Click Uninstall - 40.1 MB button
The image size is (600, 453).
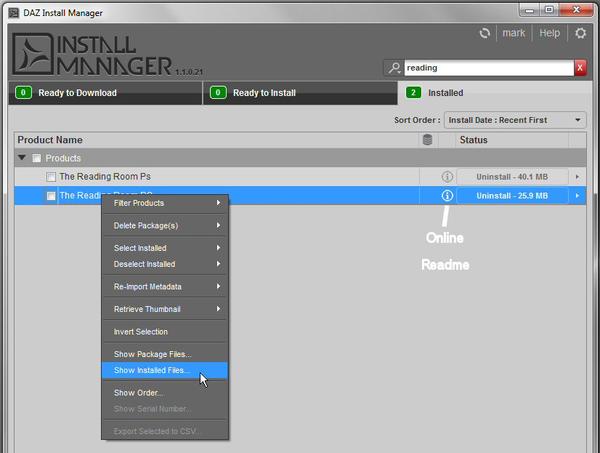(x=512, y=177)
